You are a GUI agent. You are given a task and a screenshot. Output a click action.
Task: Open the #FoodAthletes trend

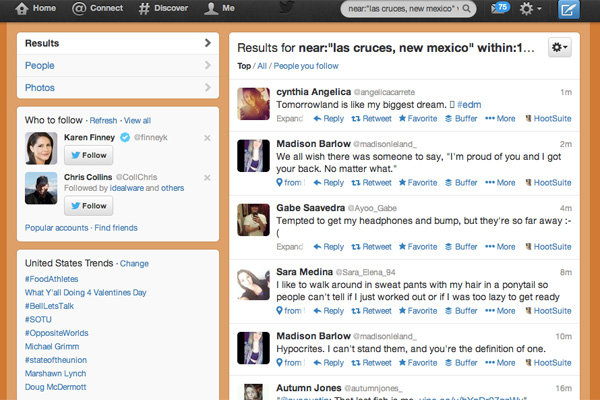click(x=52, y=279)
